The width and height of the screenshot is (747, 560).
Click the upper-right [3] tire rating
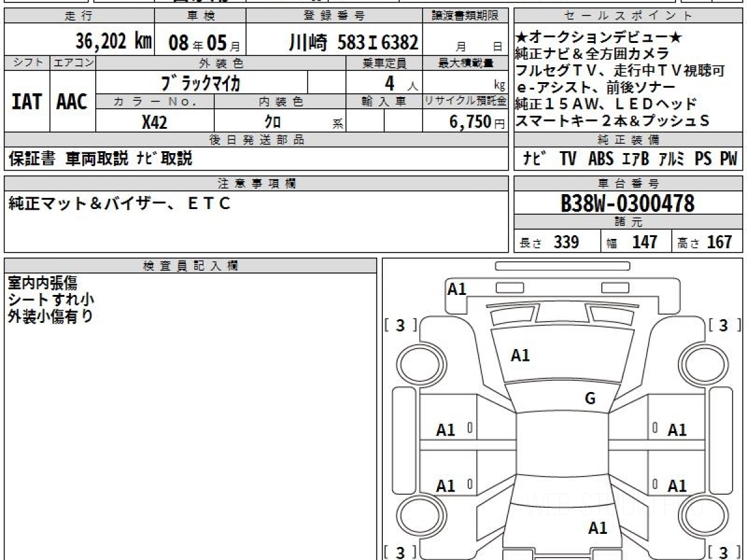722,325
